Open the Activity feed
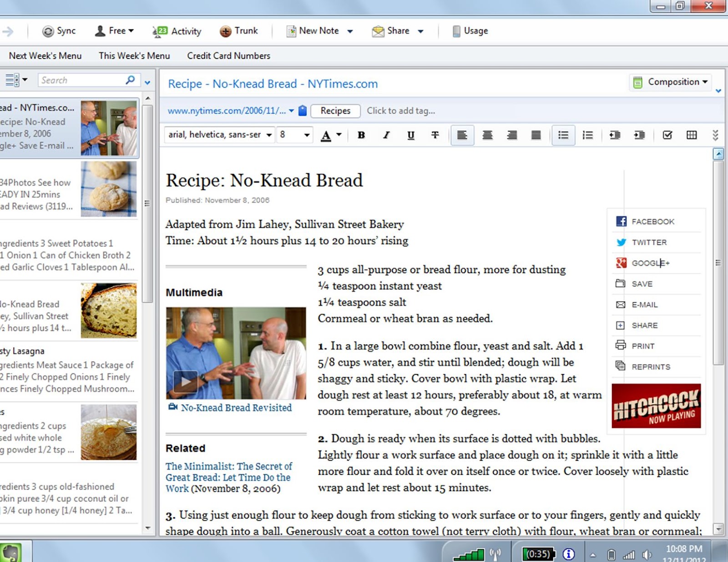 177,31
